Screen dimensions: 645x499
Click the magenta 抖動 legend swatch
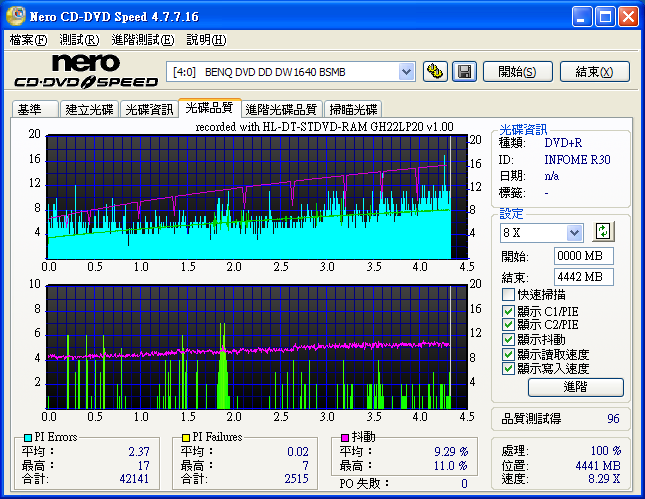pyautogui.click(x=345, y=438)
